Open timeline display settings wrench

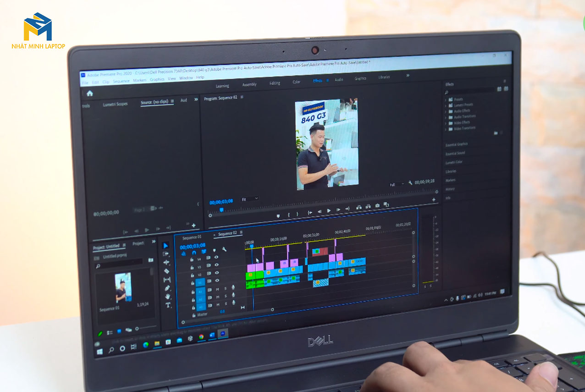tap(224, 249)
